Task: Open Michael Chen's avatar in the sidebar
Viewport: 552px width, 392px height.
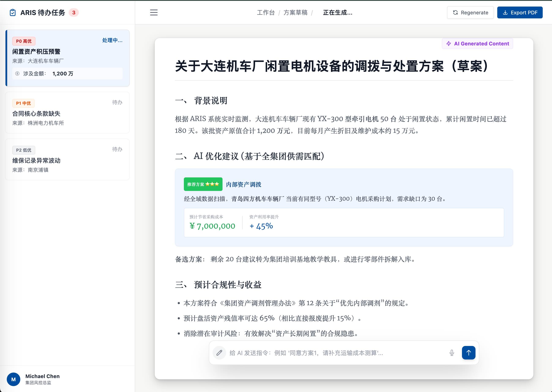Action: (x=14, y=379)
